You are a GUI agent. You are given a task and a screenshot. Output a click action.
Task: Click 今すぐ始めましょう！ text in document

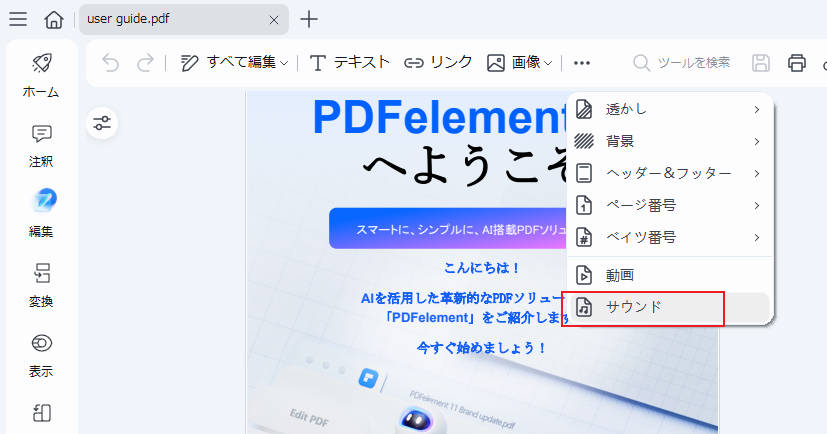coord(482,348)
